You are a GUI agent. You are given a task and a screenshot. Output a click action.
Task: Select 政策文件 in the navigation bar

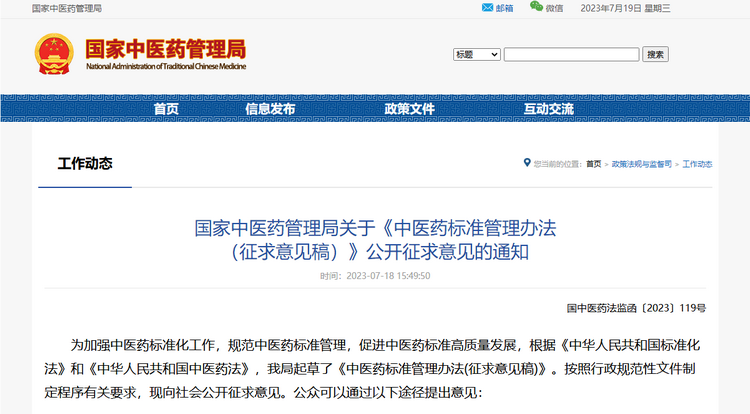click(409, 109)
